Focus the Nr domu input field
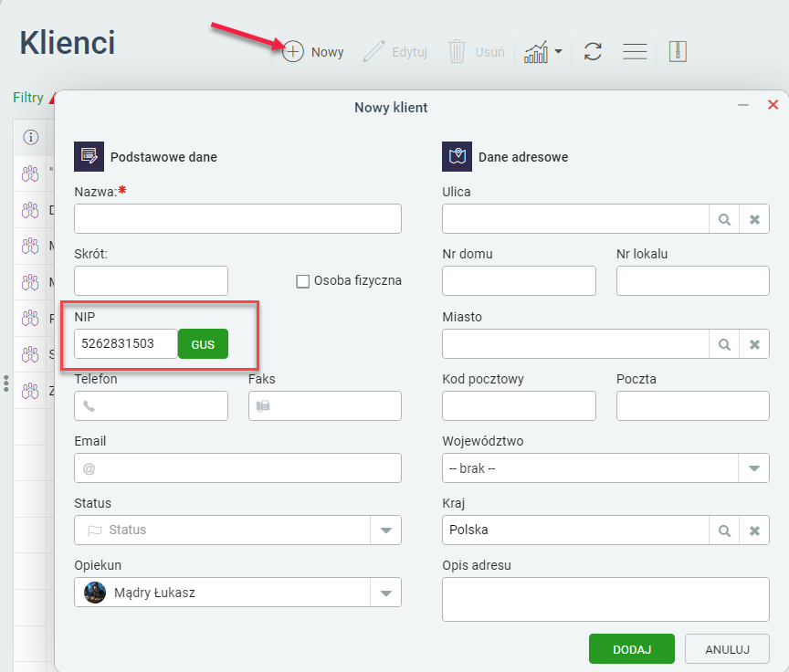 519,280
